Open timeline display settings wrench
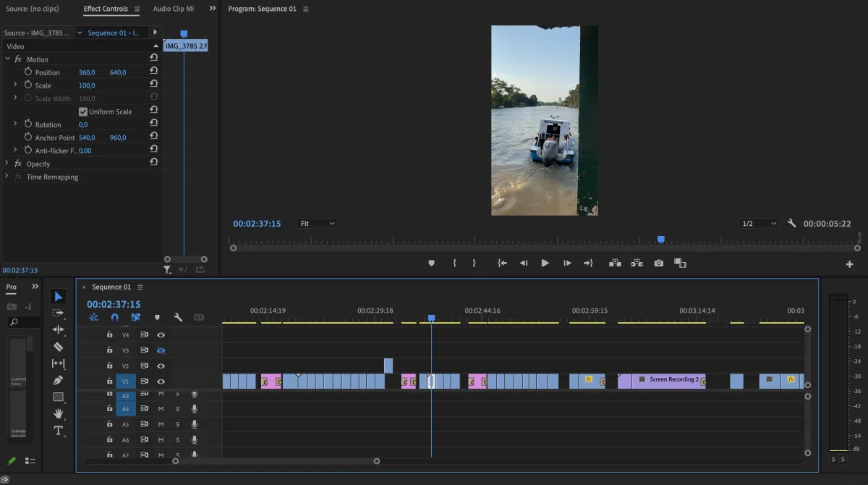Screen dimensions: 868x485 click(178, 317)
